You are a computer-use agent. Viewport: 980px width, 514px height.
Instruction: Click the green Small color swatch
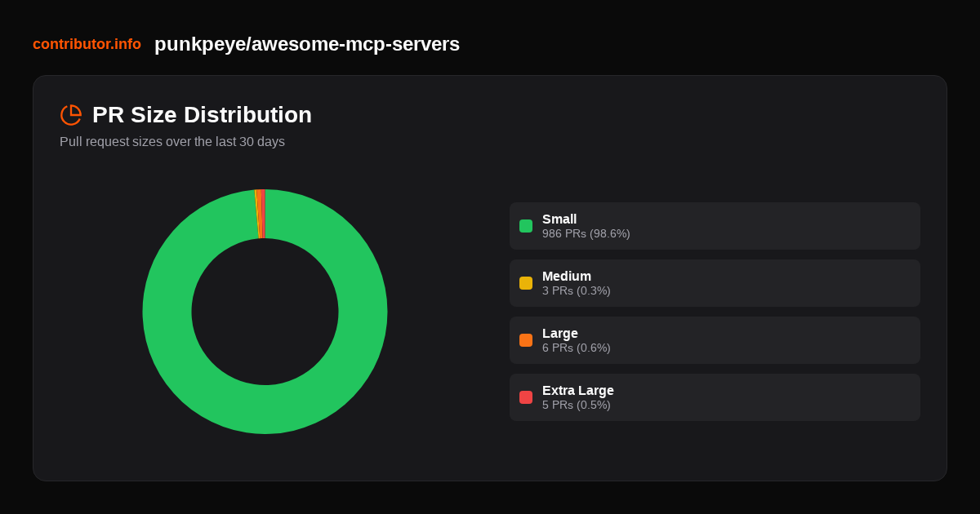click(x=526, y=226)
